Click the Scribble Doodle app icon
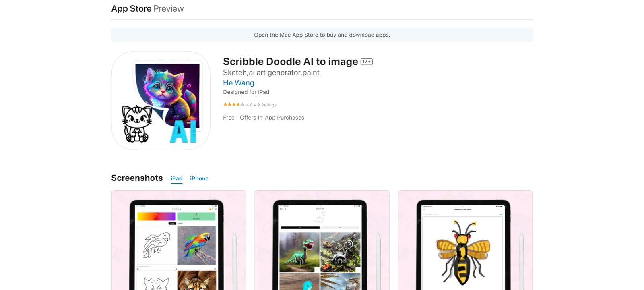 click(x=161, y=101)
